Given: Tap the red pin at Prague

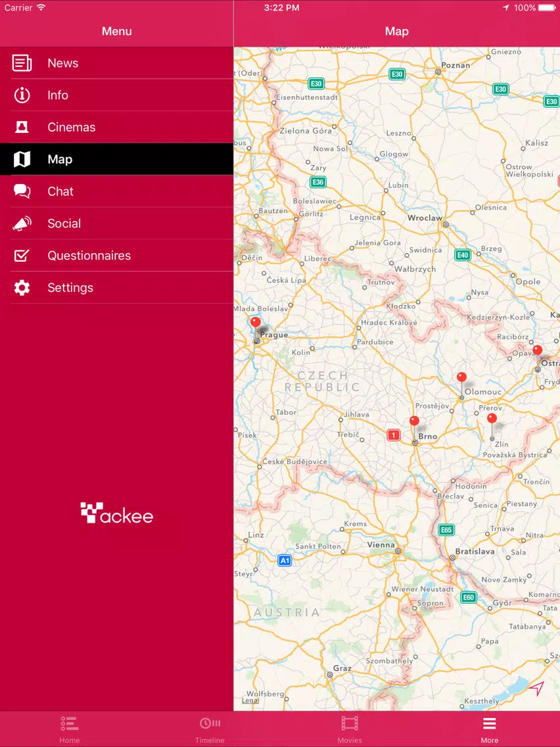Looking at the screenshot, I should 256,322.
